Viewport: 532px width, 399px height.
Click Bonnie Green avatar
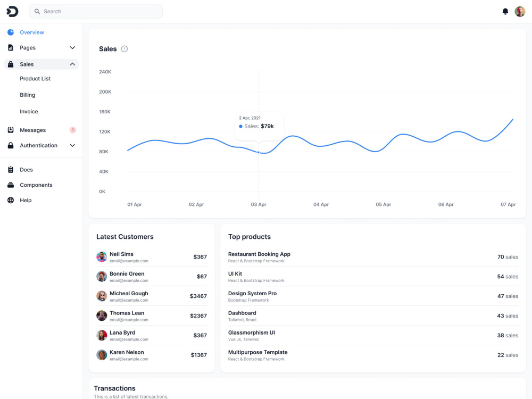point(102,277)
